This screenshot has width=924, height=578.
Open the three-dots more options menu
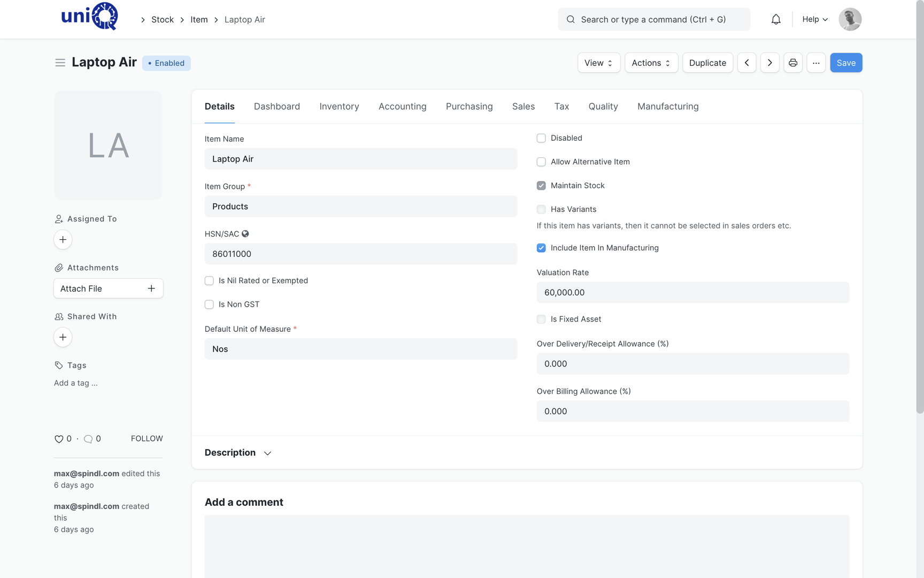click(x=816, y=63)
